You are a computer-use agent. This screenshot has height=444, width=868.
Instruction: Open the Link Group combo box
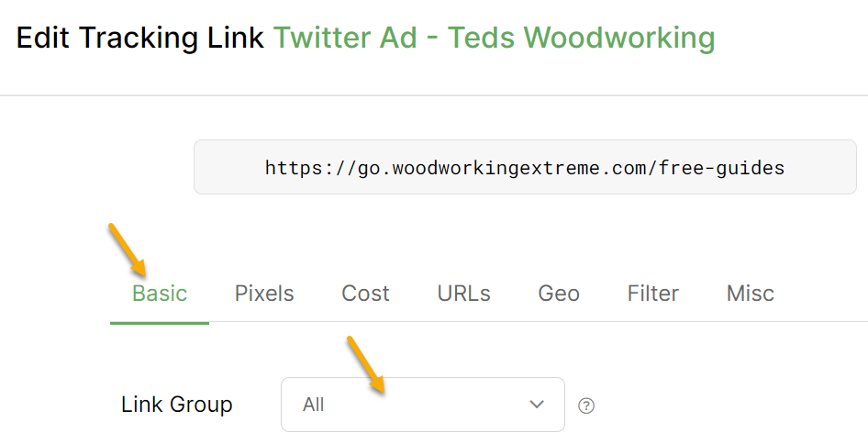tap(422, 405)
